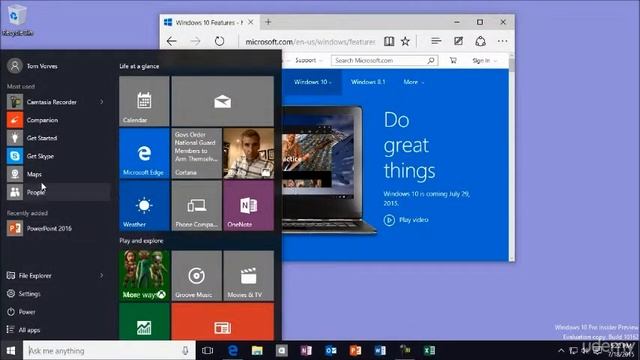
Task: Expand the More nav dropdown
Action: tap(413, 82)
